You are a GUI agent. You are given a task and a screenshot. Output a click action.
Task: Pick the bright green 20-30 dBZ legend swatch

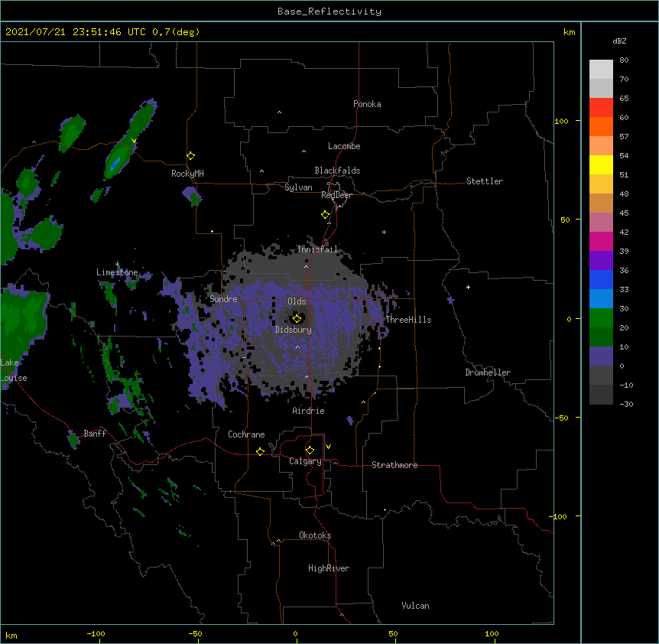point(601,318)
